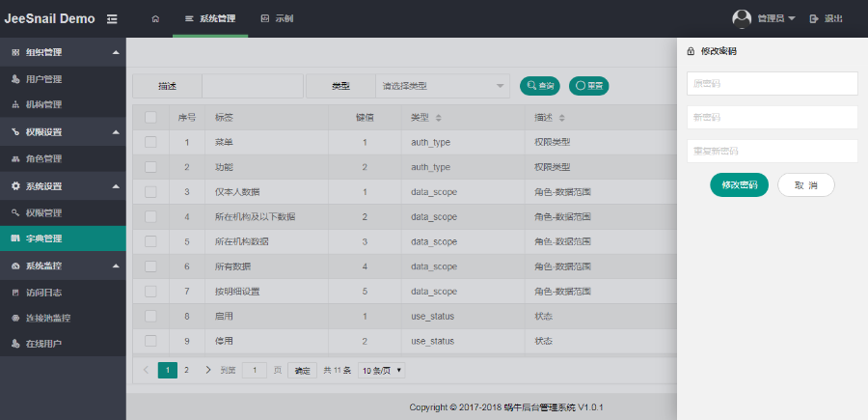
Task: Open the 10条/页 page size dropdown
Action: click(381, 371)
